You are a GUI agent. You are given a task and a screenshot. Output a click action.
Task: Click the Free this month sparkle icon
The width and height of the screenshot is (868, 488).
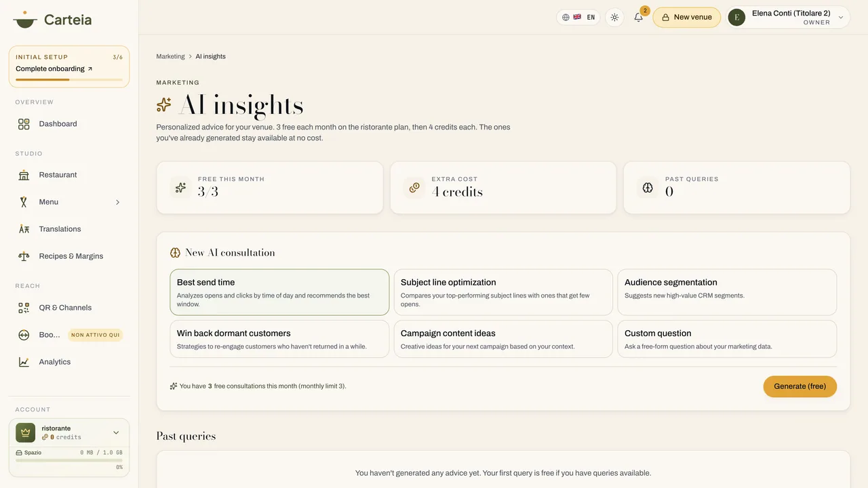(180, 188)
